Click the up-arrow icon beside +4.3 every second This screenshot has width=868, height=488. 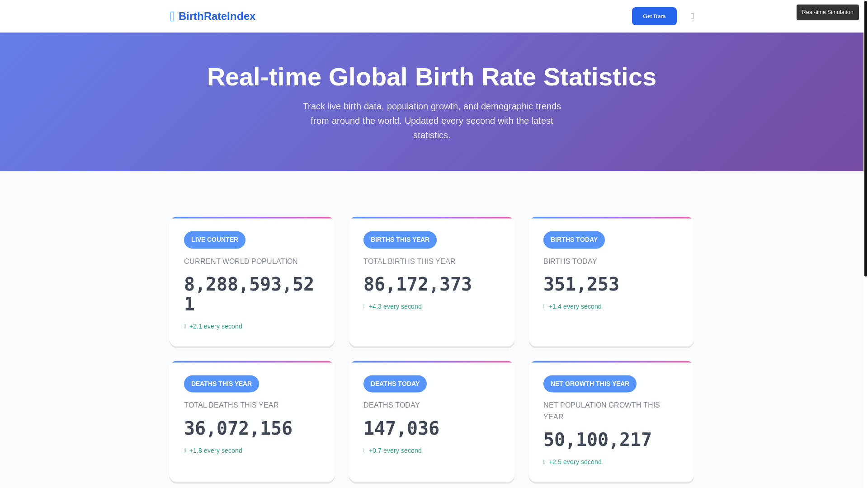(x=364, y=306)
